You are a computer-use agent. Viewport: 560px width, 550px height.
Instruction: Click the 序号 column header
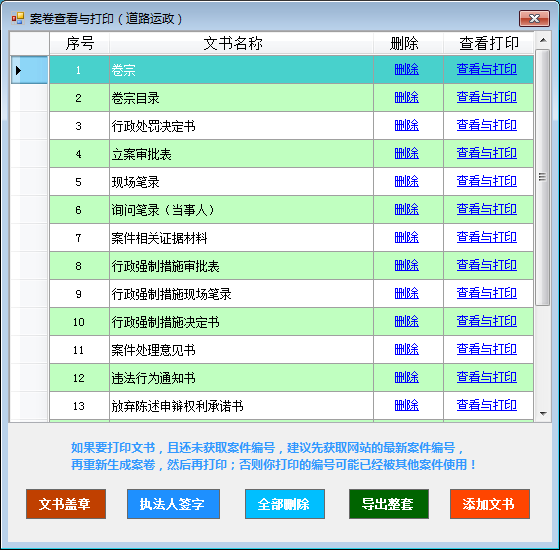pos(79,44)
